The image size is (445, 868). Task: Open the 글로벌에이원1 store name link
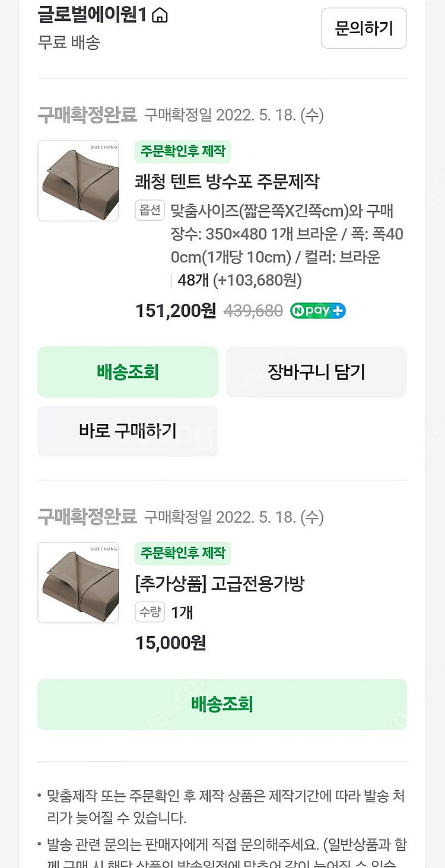click(x=92, y=15)
